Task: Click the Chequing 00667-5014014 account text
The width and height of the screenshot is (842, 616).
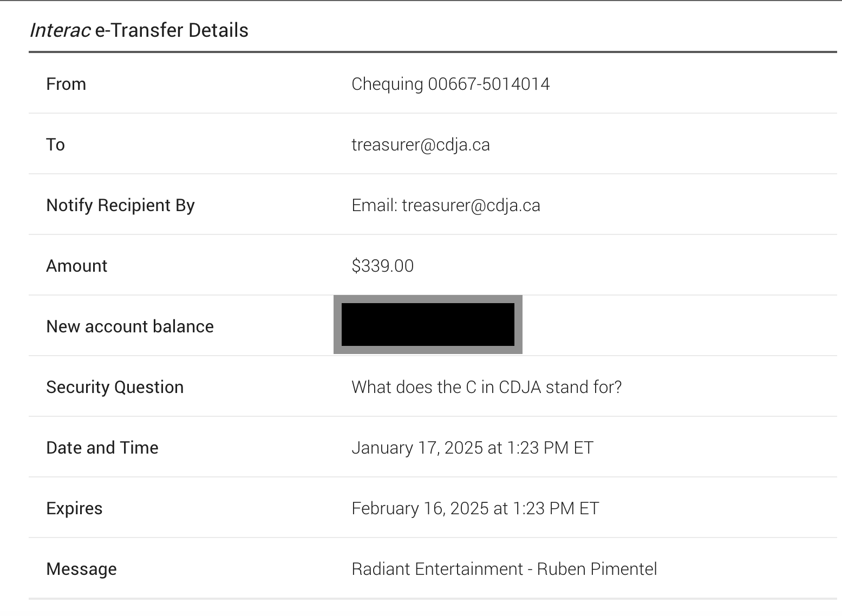Action: 451,84
